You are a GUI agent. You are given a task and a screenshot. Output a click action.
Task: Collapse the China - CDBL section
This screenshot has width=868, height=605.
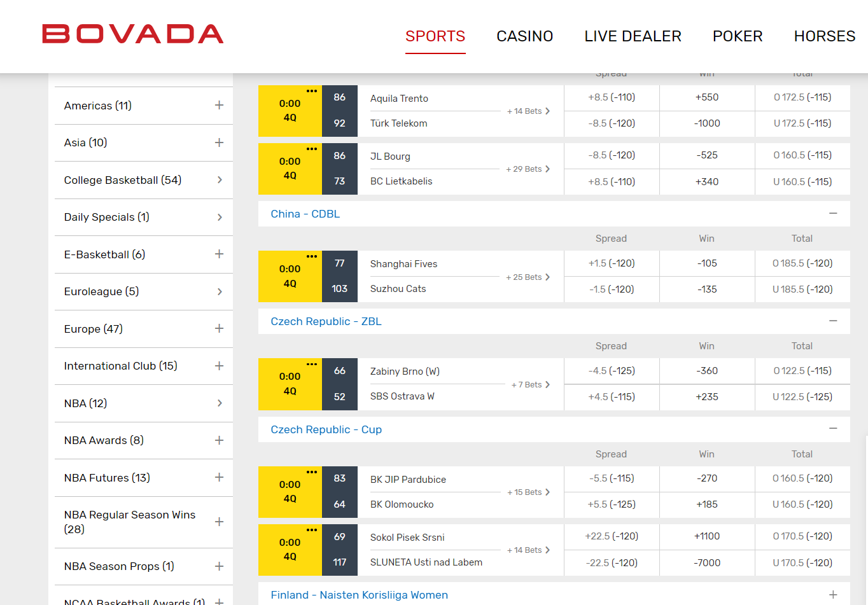coord(832,214)
